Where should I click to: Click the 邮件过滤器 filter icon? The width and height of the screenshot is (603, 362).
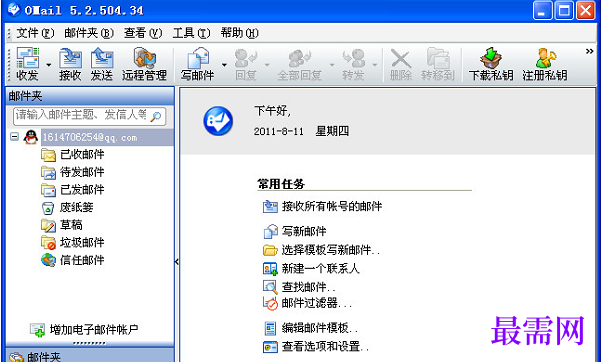pos(270,304)
